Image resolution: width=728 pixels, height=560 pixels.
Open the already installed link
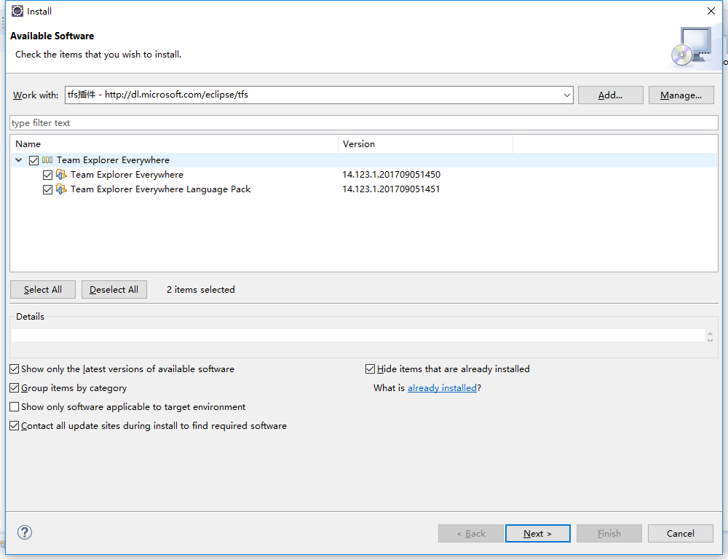tap(442, 387)
